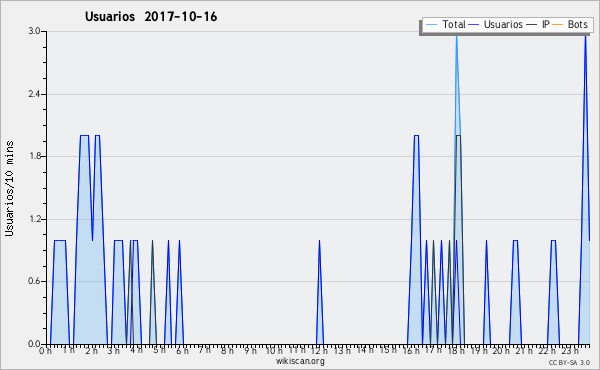600x370 pixels.
Task: Click the IP legend label
Action: click(546, 24)
